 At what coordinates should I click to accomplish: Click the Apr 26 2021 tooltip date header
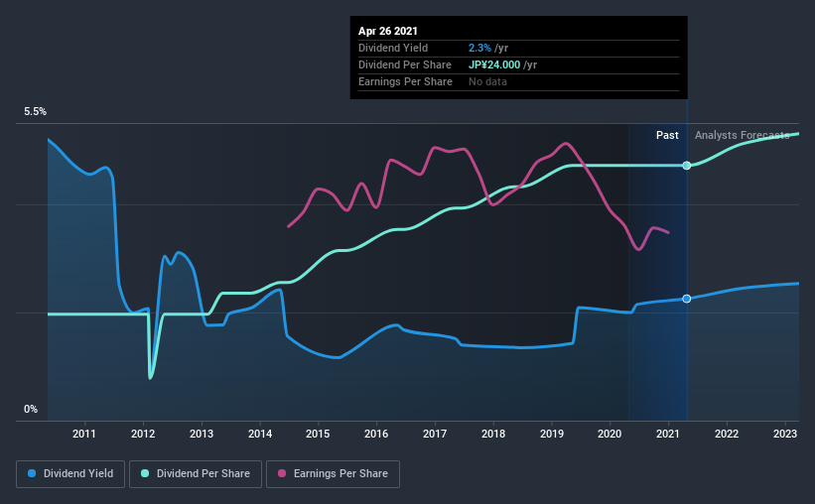(x=388, y=31)
